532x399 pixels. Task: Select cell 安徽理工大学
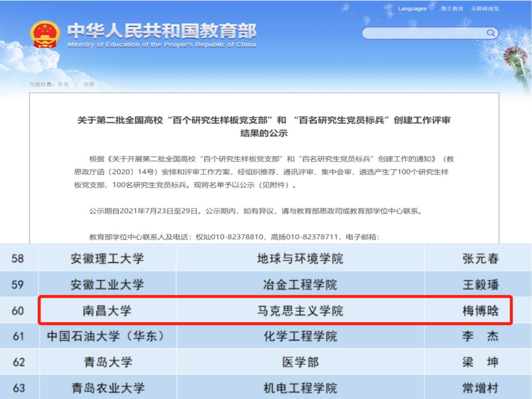click(107, 258)
